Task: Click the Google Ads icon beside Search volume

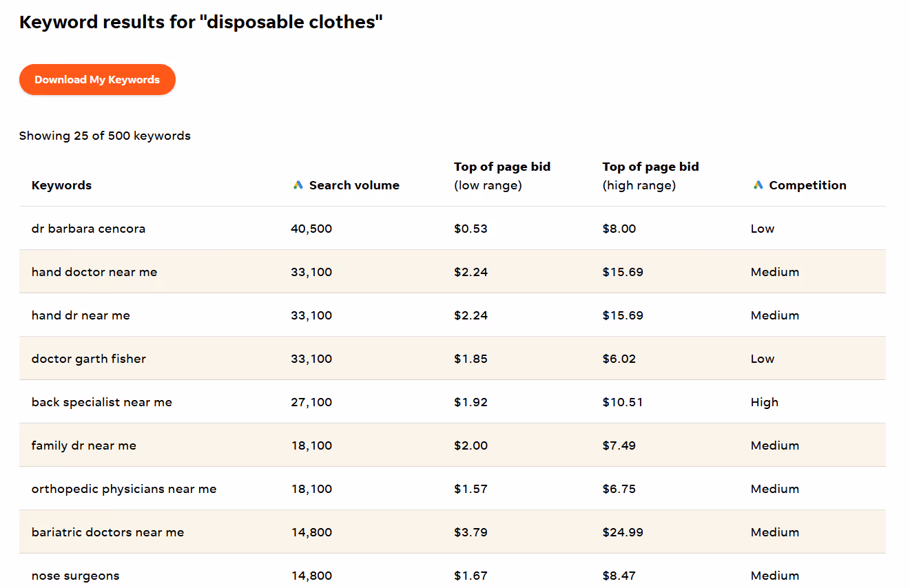Action: [298, 185]
